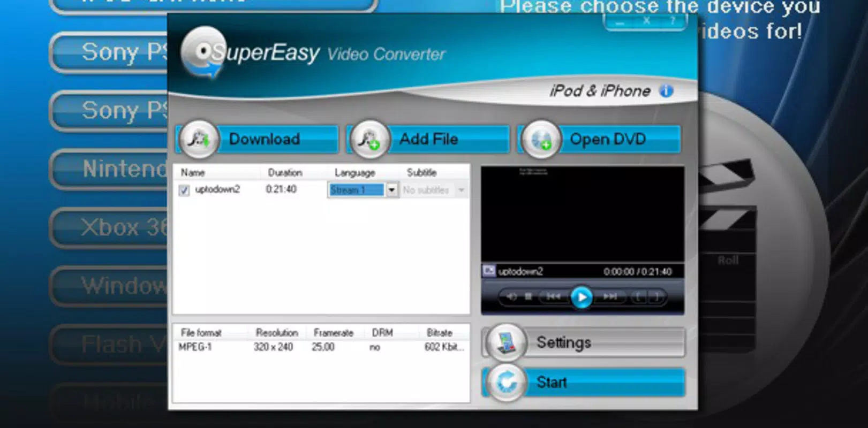
Task: Choose the Flash Video option in background window
Action: pyautogui.click(x=109, y=345)
